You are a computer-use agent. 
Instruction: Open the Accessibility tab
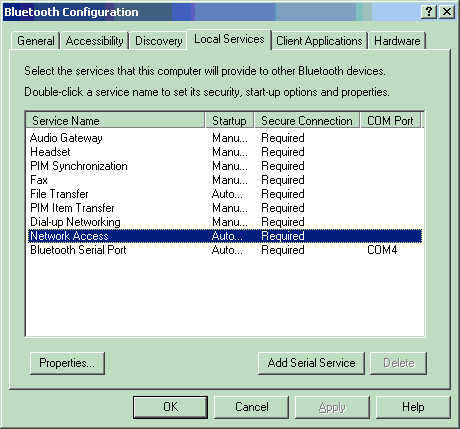point(94,41)
